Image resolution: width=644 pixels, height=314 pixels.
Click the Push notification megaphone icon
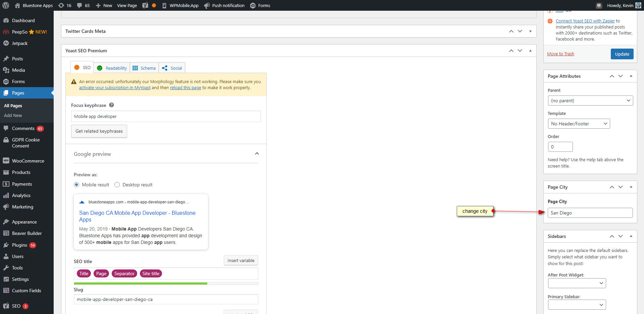pos(207,5)
